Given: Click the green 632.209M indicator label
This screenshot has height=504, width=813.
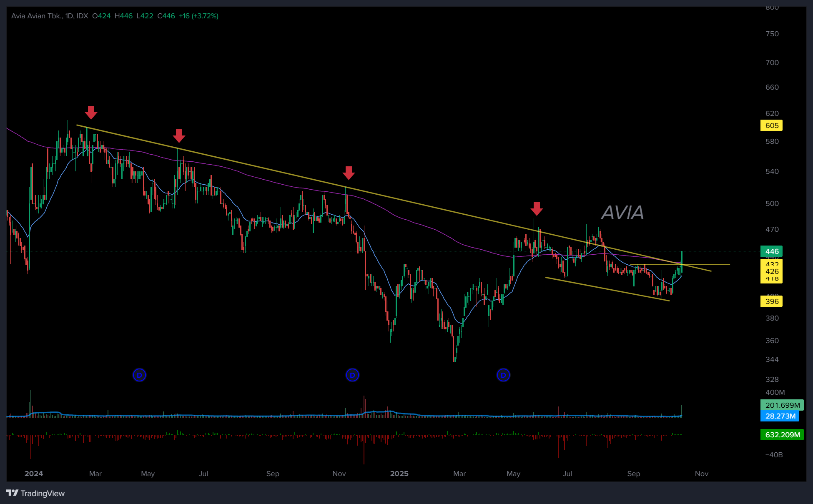Looking at the screenshot, I should click(x=782, y=435).
